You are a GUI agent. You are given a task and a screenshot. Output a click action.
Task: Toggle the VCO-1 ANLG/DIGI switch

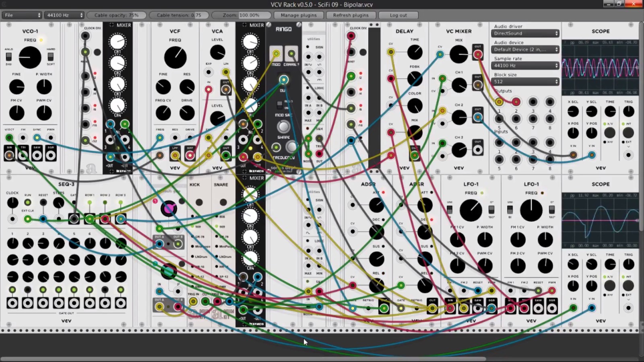pyautogui.click(x=9, y=57)
